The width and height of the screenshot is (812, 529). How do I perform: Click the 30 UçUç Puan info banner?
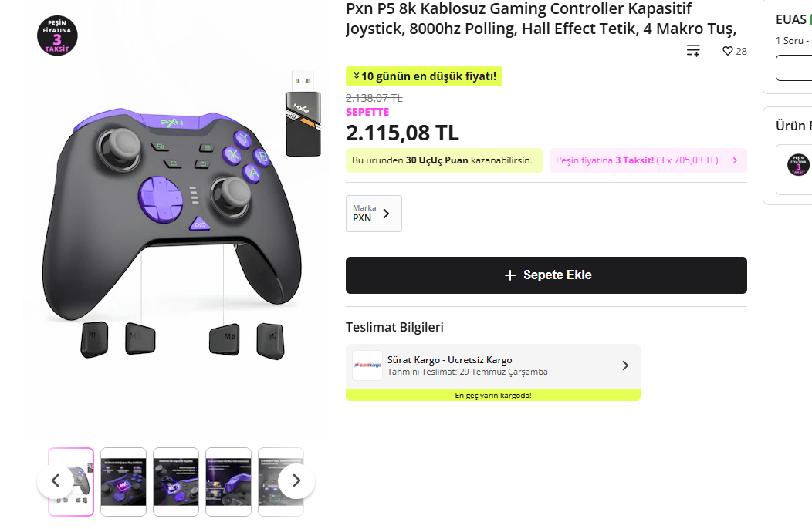pyautogui.click(x=445, y=160)
